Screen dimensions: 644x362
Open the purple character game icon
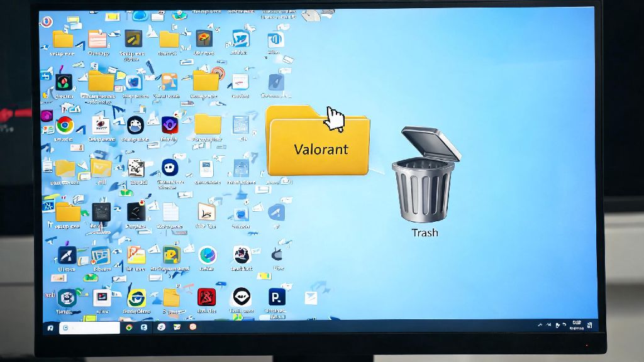pyautogui.click(x=170, y=125)
